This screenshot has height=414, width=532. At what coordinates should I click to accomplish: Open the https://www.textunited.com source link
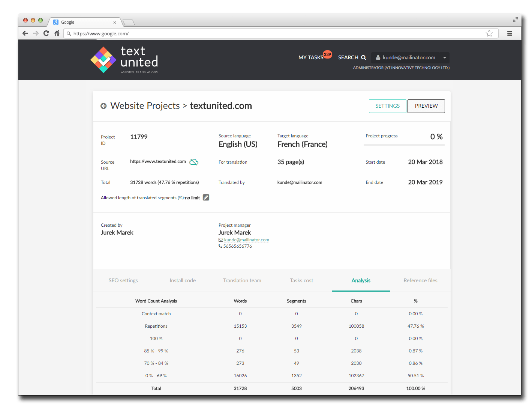[158, 161]
